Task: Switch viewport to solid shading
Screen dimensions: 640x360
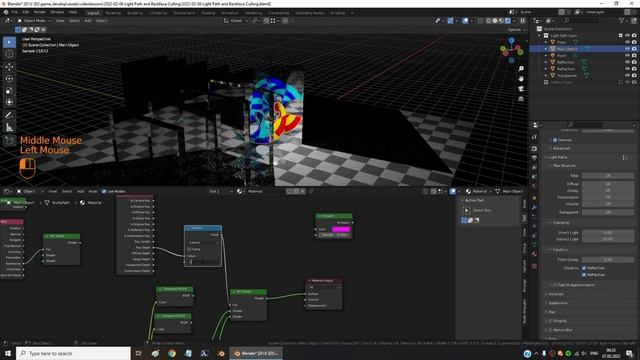Action: tap(495, 20)
